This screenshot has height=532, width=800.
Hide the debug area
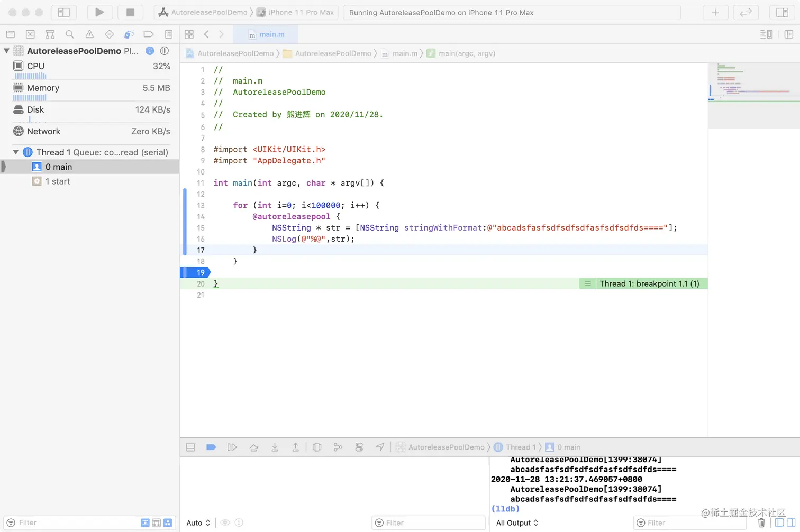190,447
